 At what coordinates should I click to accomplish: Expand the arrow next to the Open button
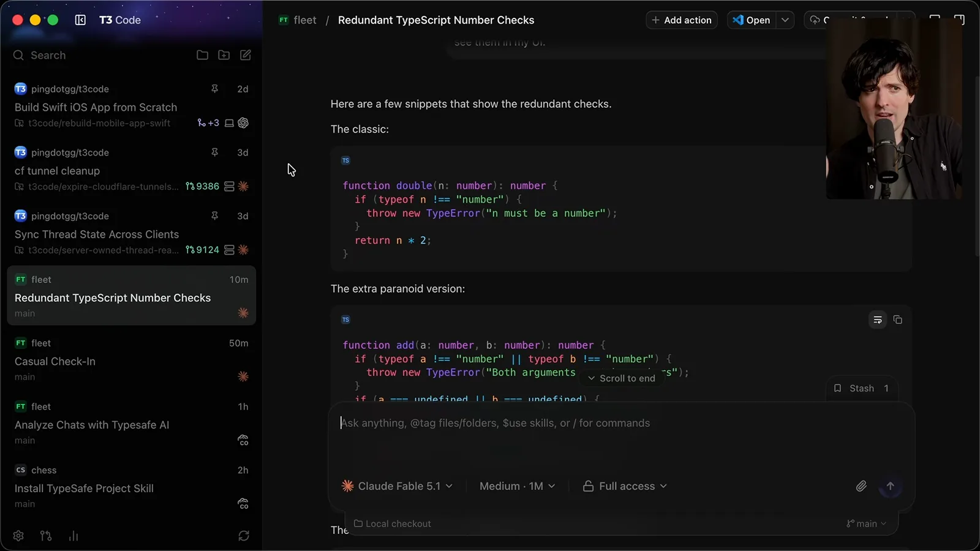coord(785,20)
